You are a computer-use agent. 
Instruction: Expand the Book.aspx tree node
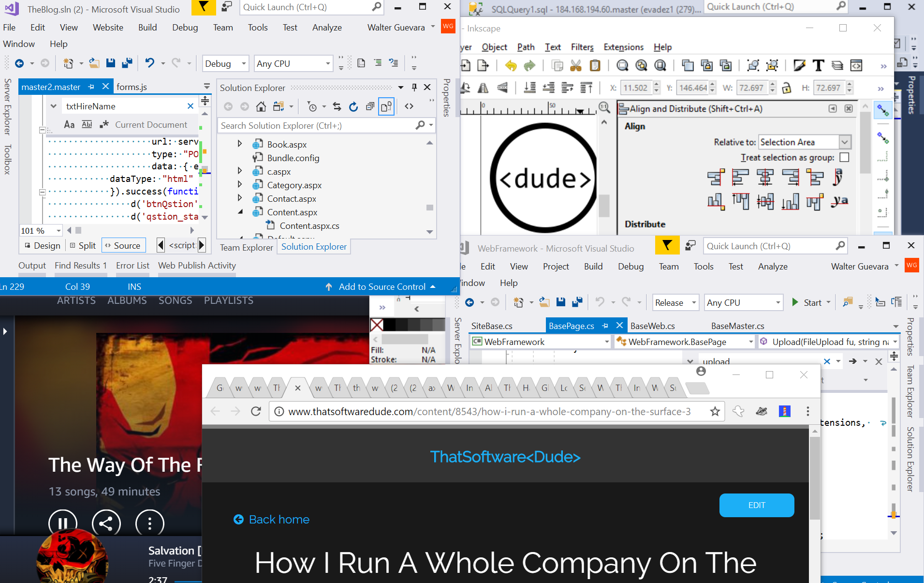240,144
